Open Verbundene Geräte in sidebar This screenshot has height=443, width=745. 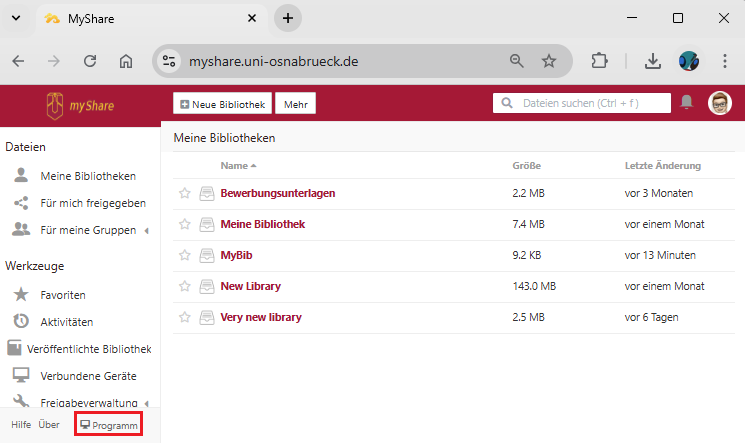pyautogui.click(x=88, y=376)
